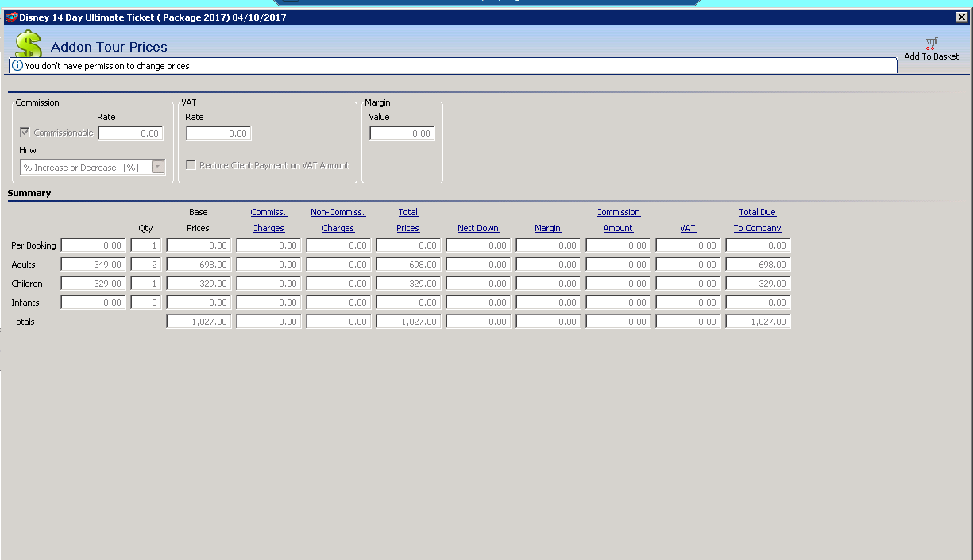The width and height of the screenshot is (973, 560).
Task: Open the Nett Down column link
Action: coord(478,228)
